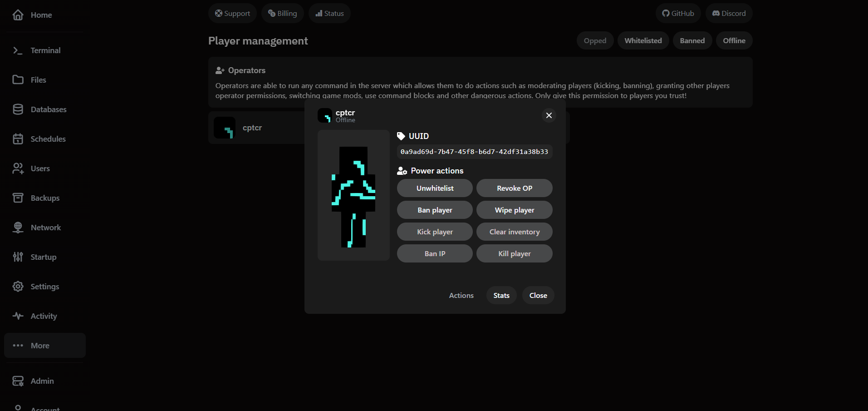Select the UUID text field

(x=474, y=152)
